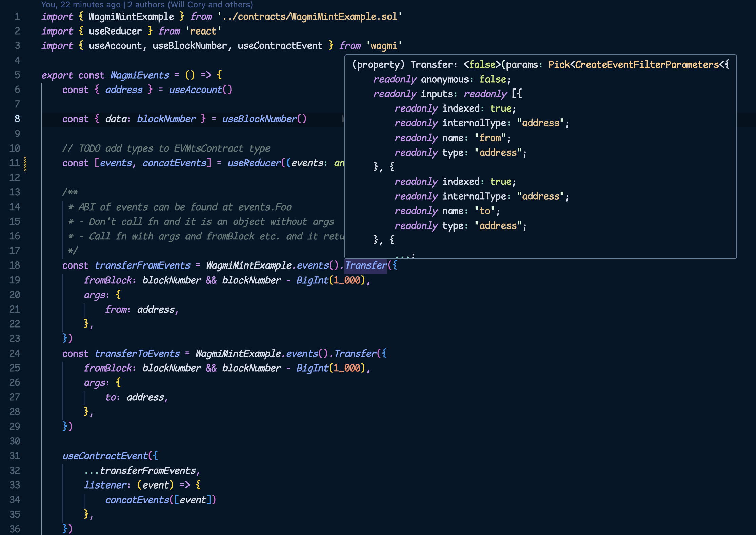Select transferToEvents constant on line 24
This screenshot has width=756, height=535.
click(x=137, y=353)
